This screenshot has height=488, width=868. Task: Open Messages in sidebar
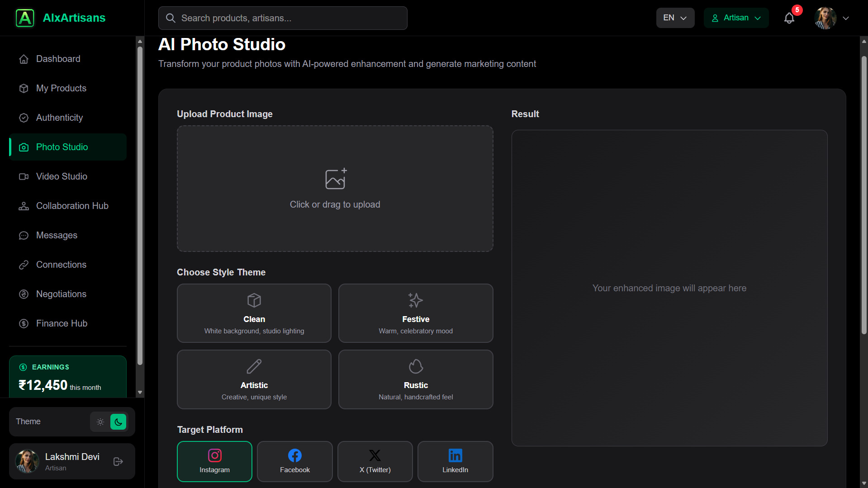(68, 235)
